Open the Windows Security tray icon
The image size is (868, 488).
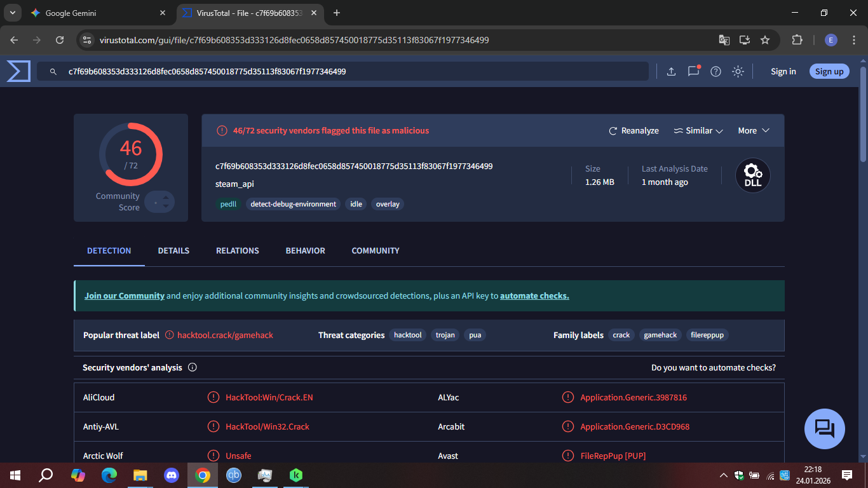(739, 475)
